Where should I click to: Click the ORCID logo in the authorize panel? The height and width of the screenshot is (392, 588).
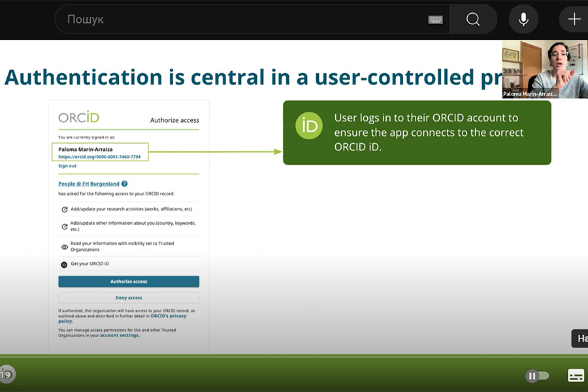tap(79, 118)
